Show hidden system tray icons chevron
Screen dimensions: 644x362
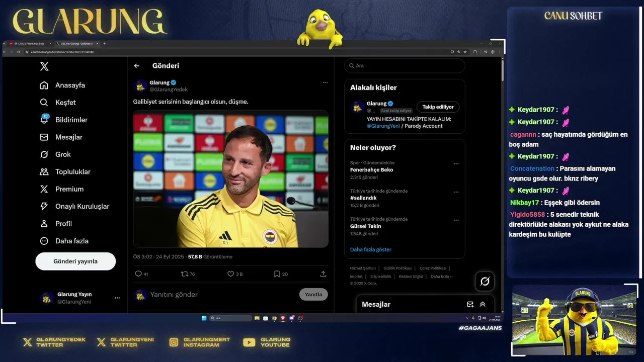pos(467,318)
